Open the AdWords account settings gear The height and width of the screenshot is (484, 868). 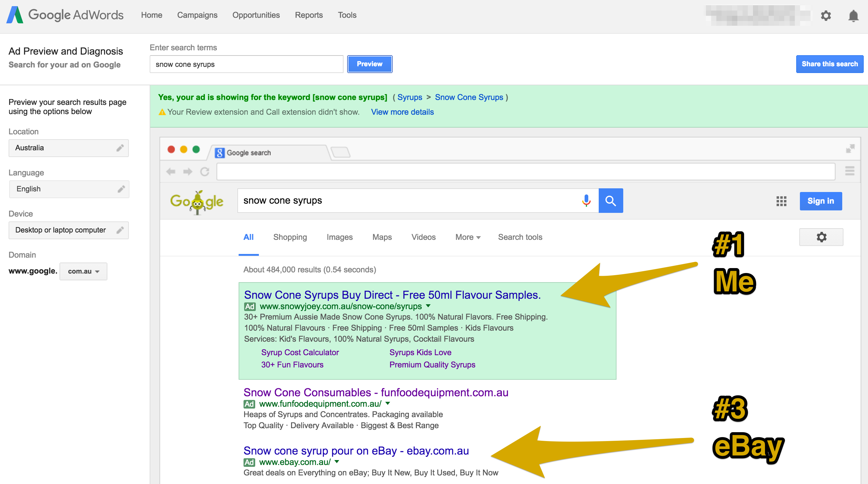click(x=826, y=16)
